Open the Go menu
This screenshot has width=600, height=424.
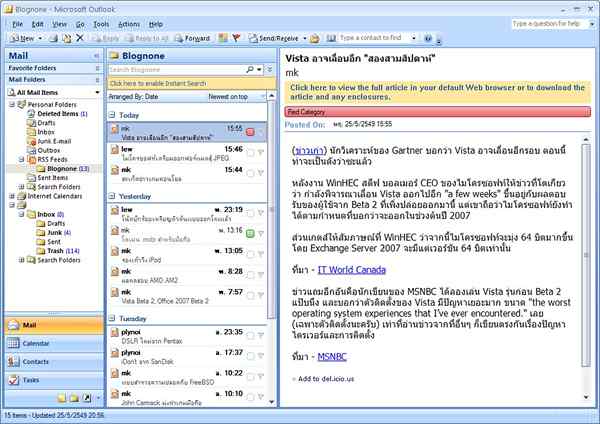[x=80, y=24]
